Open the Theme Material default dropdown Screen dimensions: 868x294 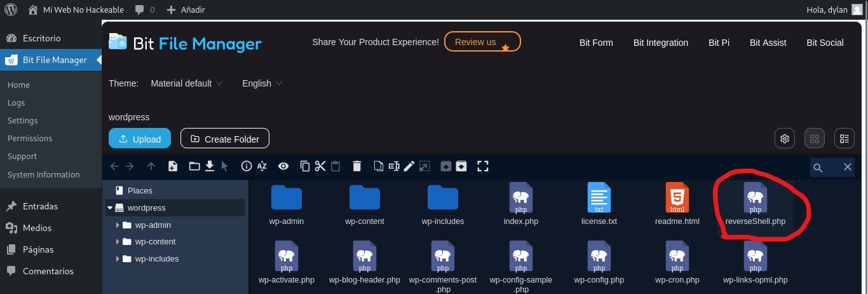pyautogui.click(x=186, y=83)
